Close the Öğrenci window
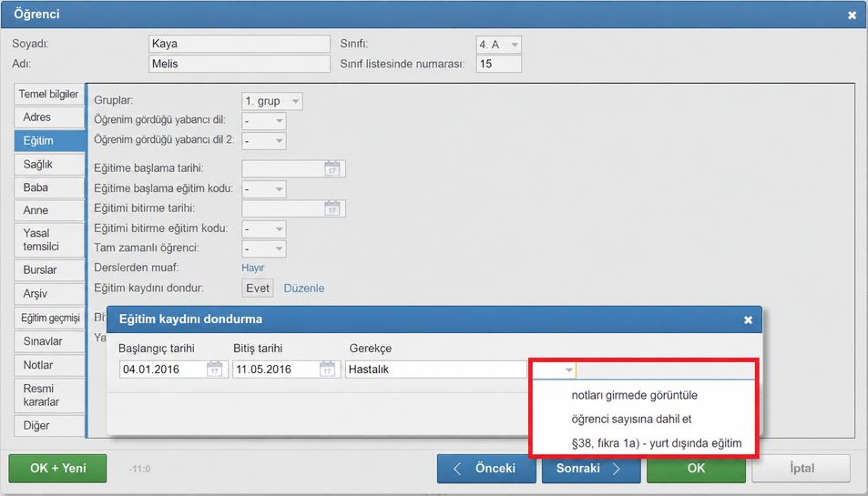Image resolution: width=868 pixels, height=496 pixels. click(x=852, y=15)
